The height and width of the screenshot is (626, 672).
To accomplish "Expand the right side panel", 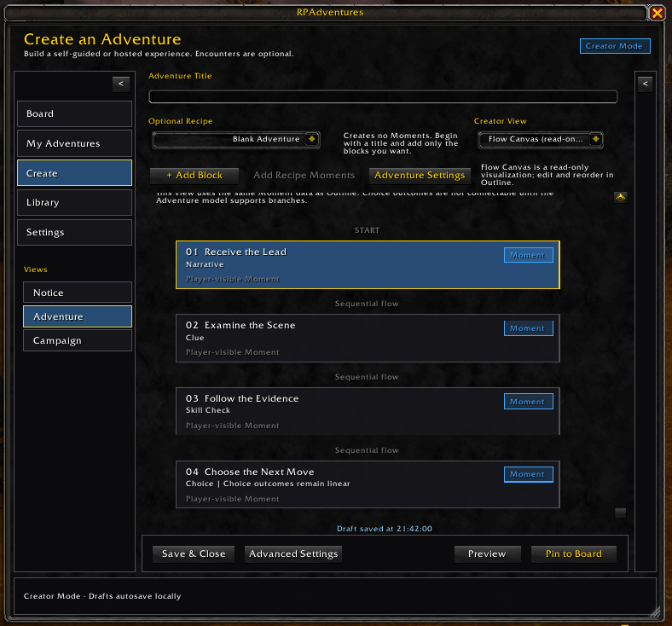I will point(645,84).
